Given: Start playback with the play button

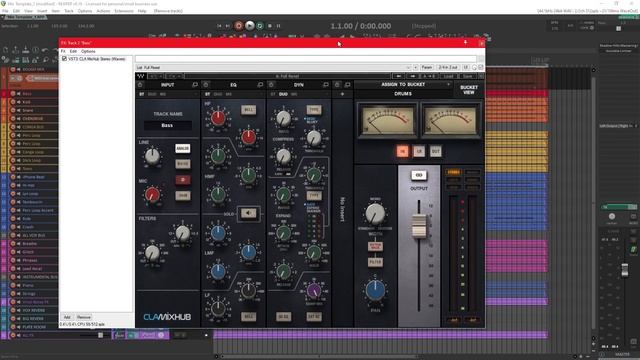Looking at the screenshot, I should [x=250, y=26].
